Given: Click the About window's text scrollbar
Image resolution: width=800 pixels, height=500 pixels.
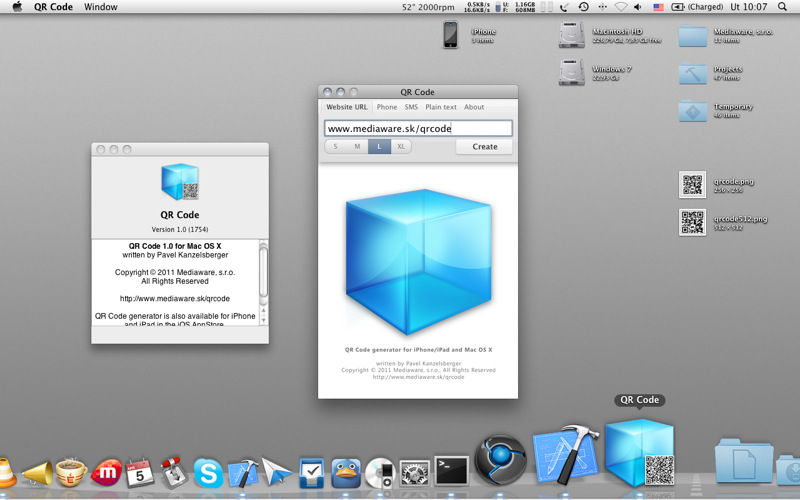Looking at the screenshot, I should (263, 271).
